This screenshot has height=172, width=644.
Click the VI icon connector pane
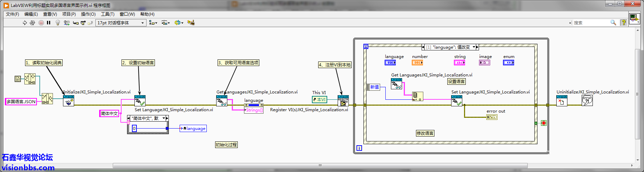634,18
